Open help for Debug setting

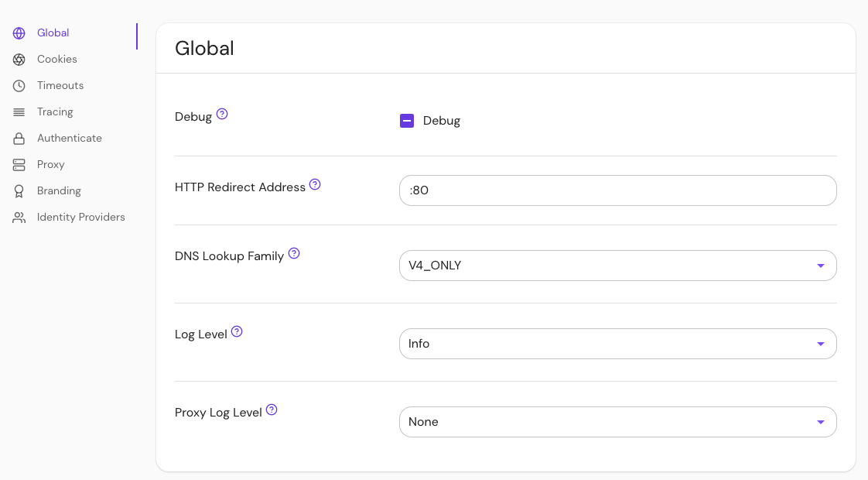[222, 114]
